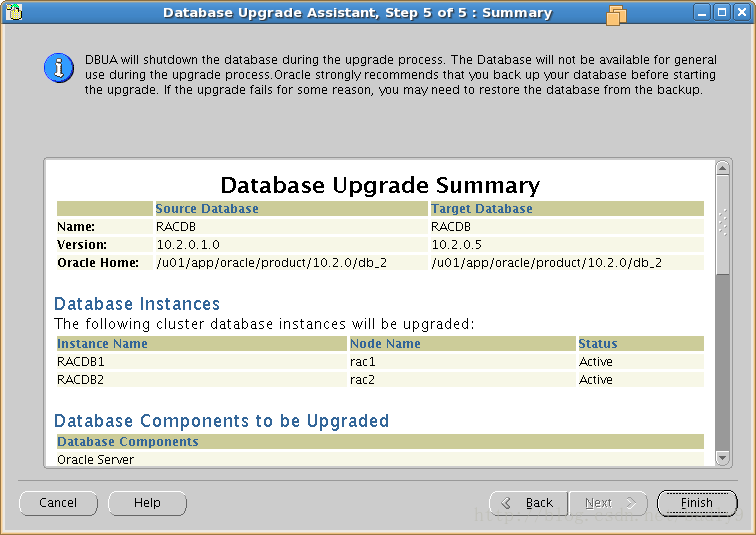The width and height of the screenshot is (756, 535).
Task: Click target version 10.2.0.5
Action: click(x=457, y=245)
